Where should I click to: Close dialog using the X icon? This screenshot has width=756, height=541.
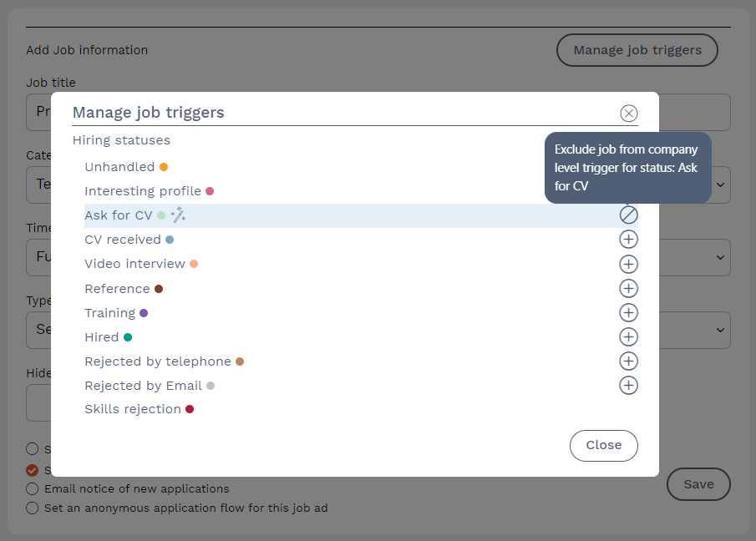(628, 114)
